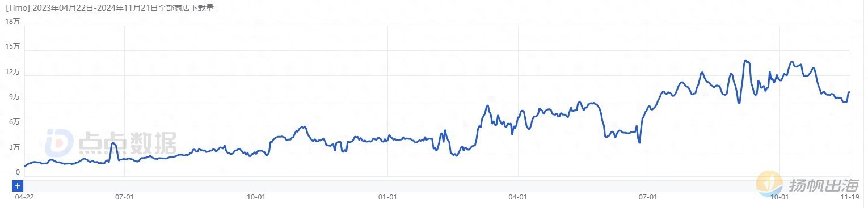Viewport: 868px width, 208px height.
Task: Click the 9万 y-axis label
Action: tap(15, 97)
